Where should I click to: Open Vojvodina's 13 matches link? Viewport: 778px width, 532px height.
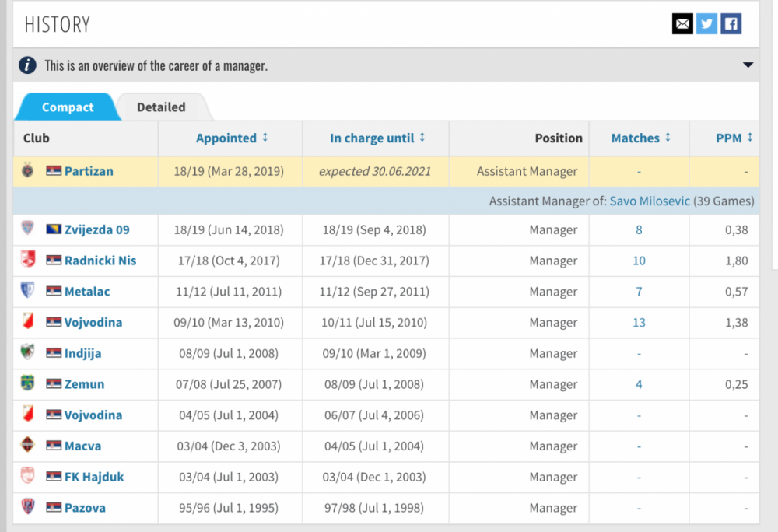(x=639, y=322)
